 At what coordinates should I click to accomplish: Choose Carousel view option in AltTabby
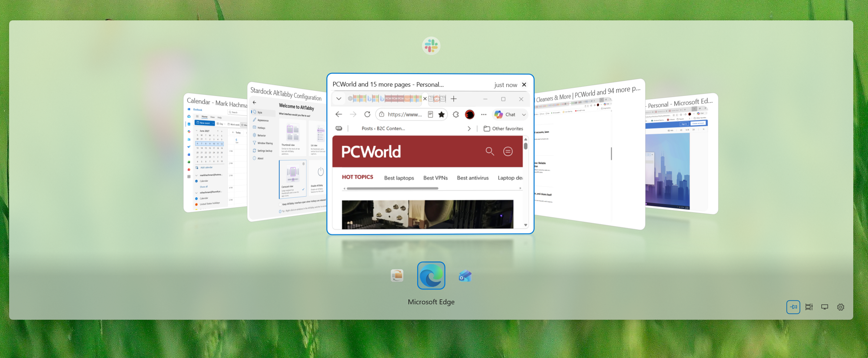click(293, 179)
